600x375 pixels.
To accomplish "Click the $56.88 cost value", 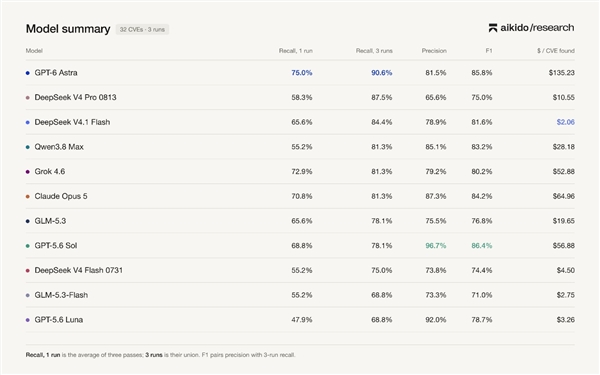I will pos(563,246).
